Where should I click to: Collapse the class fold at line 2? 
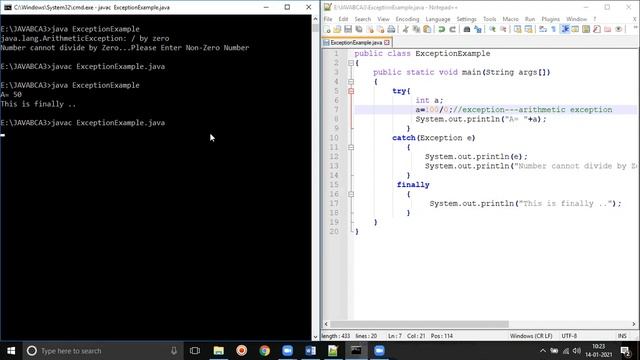pos(351,63)
